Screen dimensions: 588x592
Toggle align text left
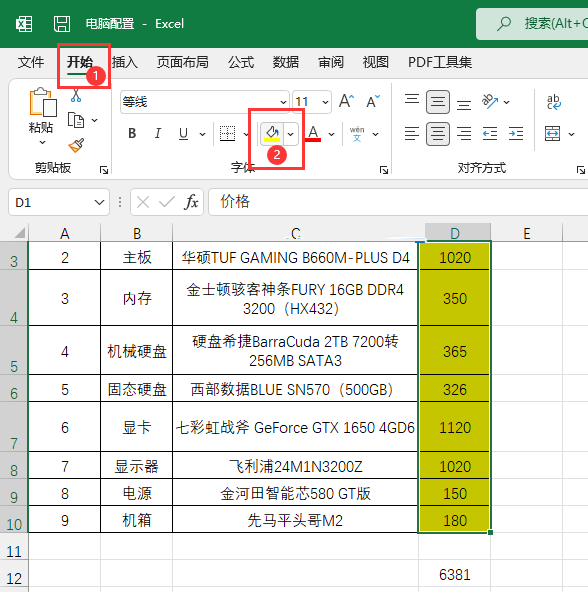click(x=412, y=134)
